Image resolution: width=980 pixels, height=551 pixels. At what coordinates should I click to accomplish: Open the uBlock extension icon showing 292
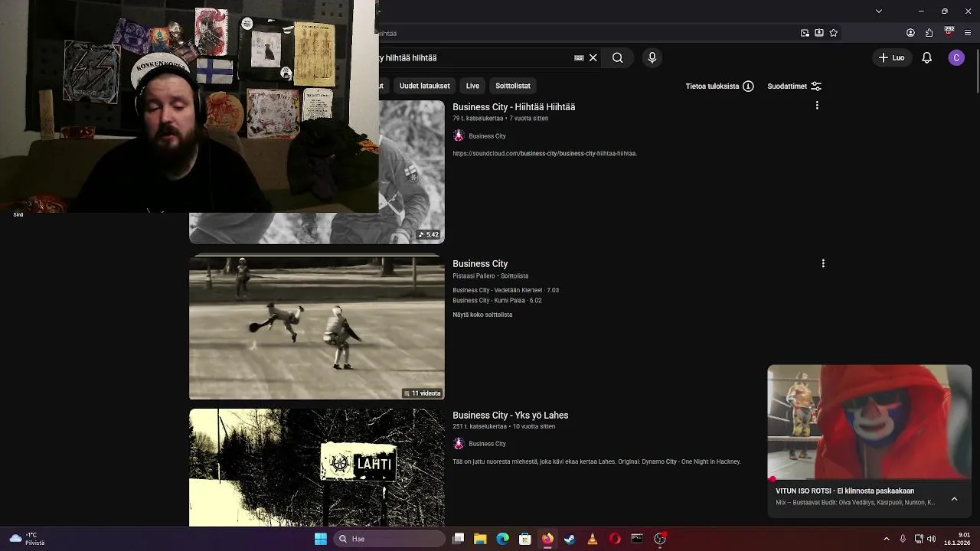point(949,32)
